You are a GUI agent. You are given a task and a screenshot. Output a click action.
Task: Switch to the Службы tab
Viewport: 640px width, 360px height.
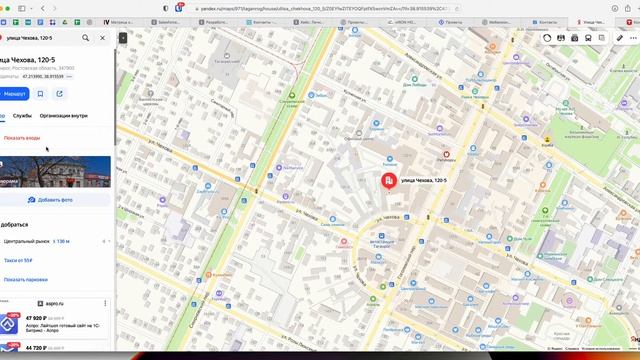(22, 116)
